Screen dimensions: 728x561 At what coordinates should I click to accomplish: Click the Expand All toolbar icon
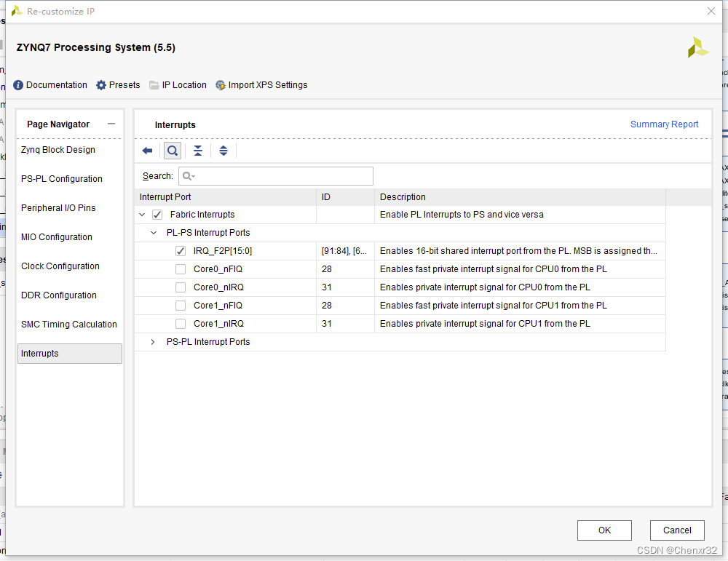[223, 151]
